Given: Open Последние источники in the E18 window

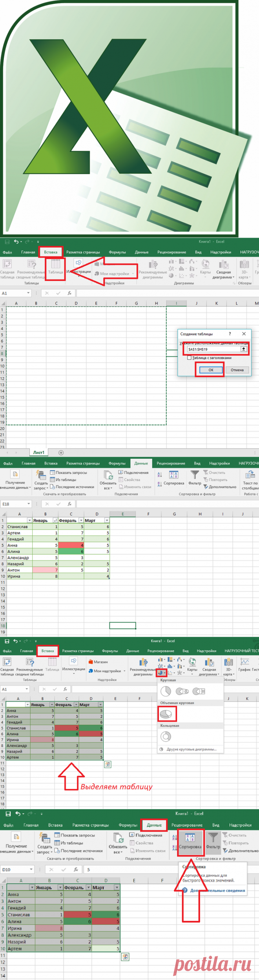Looking at the screenshot, I should pos(72,487).
